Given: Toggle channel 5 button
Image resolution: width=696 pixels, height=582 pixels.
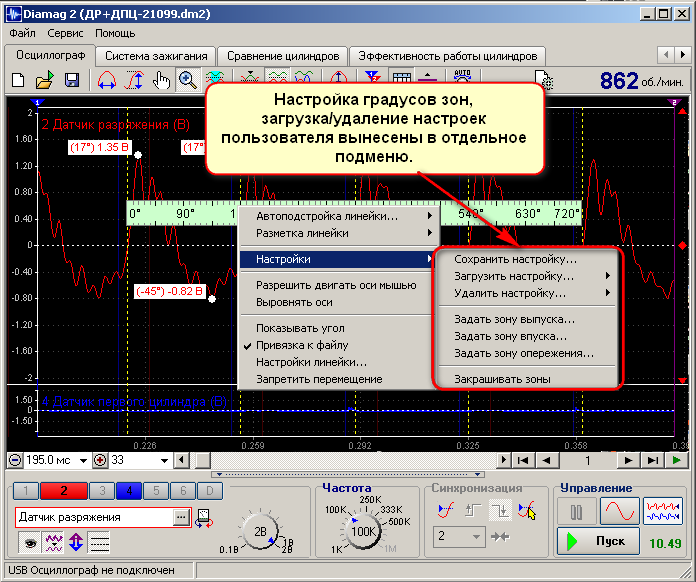Looking at the screenshot, I should 156,491.
